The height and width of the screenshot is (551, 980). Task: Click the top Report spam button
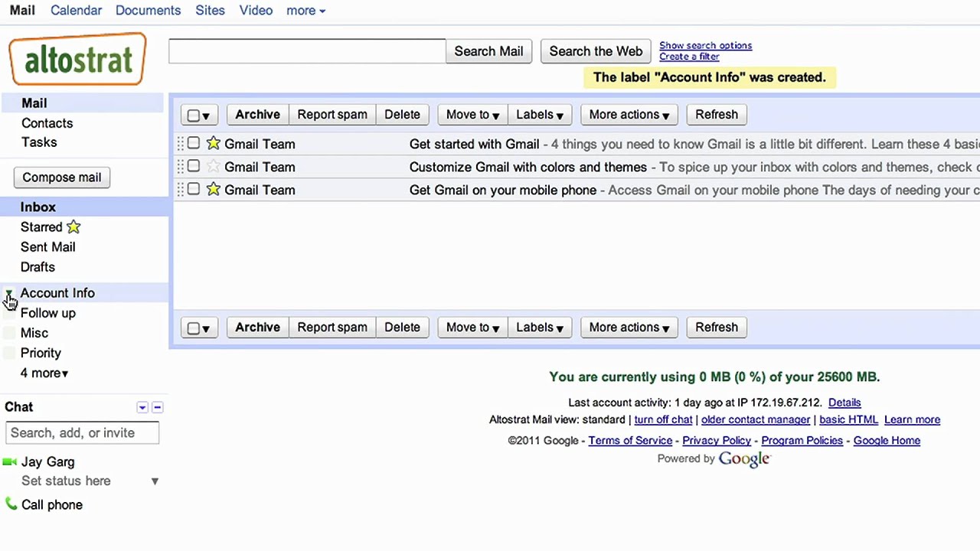point(332,115)
